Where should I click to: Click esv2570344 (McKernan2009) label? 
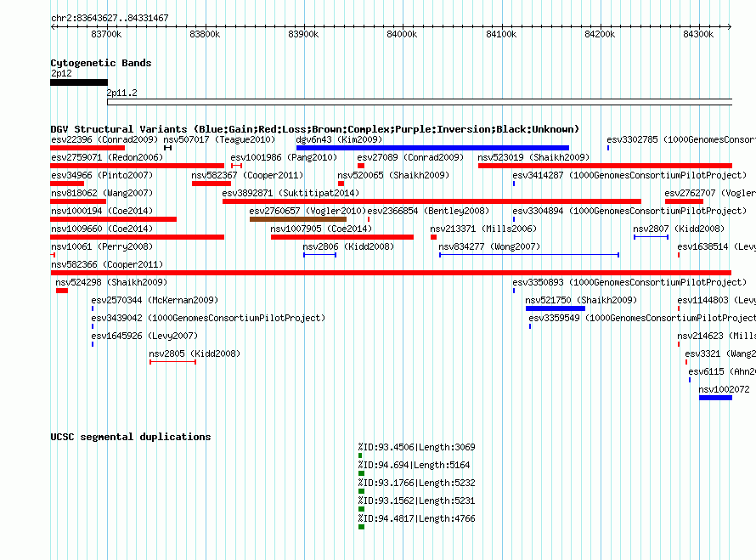(155, 300)
